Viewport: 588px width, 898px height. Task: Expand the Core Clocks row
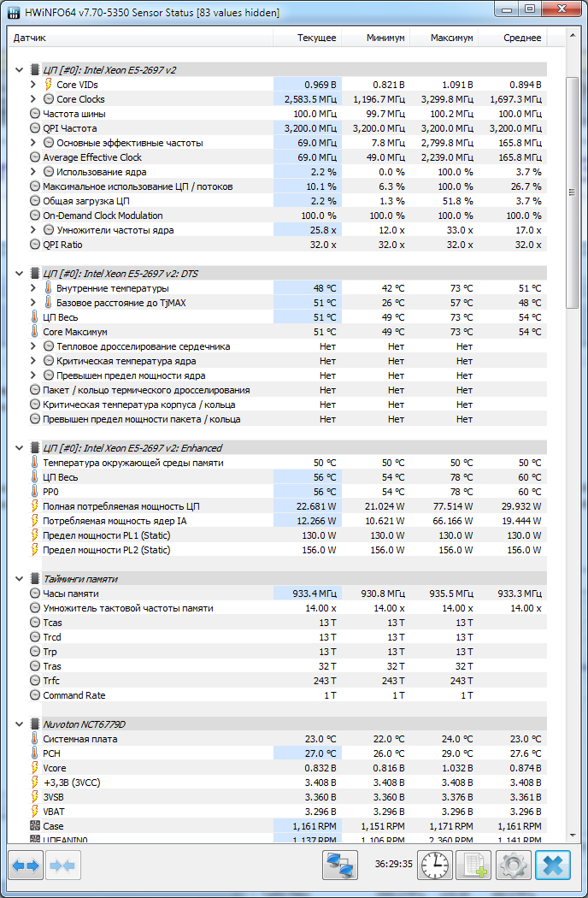(x=33, y=99)
